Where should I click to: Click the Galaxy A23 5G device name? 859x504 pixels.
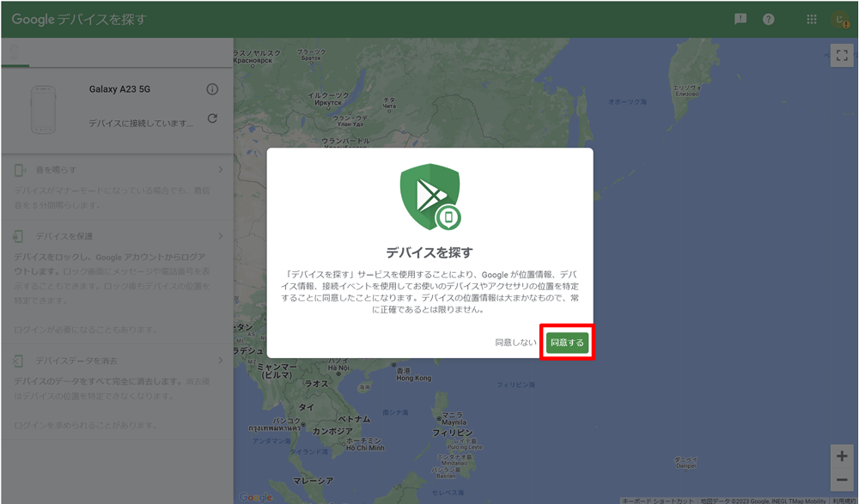119,89
